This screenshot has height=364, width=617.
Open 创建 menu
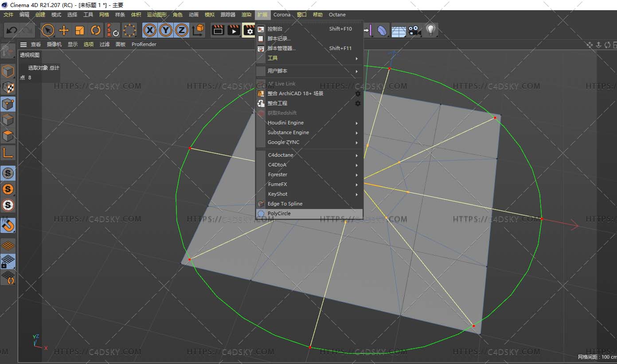click(40, 15)
